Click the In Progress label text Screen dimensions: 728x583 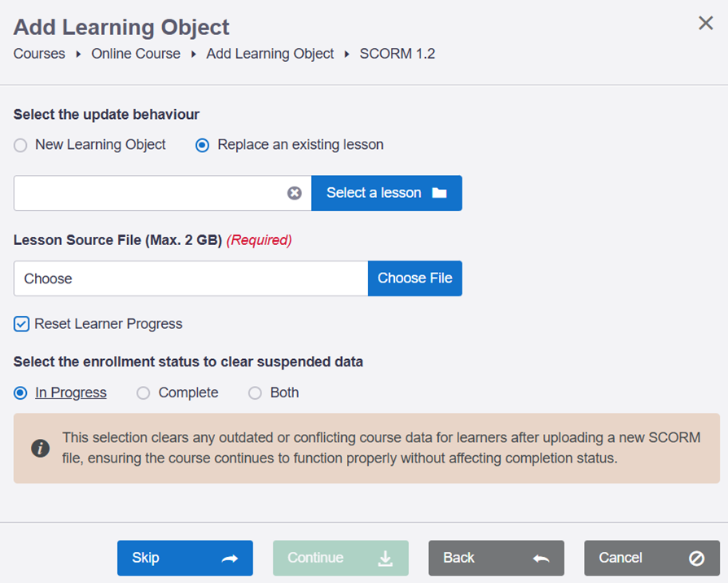tap(71, 392)
